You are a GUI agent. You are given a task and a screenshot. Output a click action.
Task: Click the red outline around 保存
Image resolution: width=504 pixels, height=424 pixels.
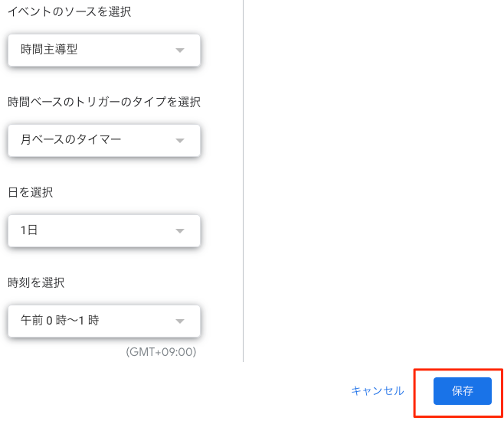point(416,393)
